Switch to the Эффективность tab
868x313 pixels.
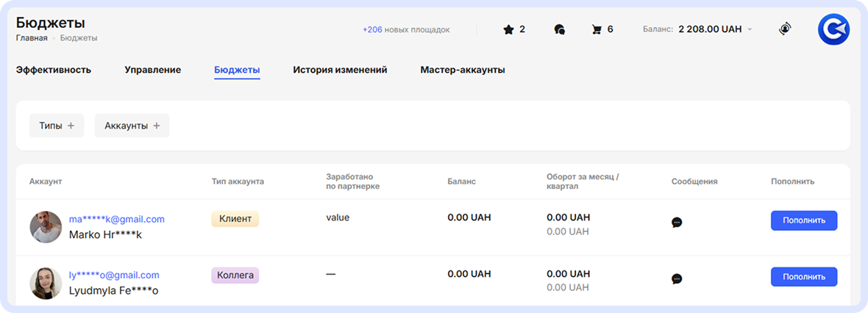(54, 70)
